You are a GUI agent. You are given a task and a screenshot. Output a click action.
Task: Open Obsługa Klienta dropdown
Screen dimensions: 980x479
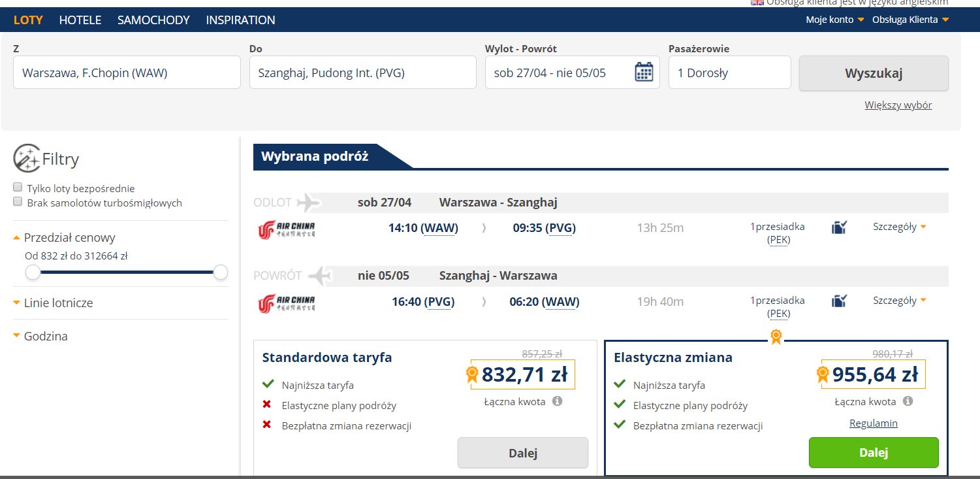point(911,20)
